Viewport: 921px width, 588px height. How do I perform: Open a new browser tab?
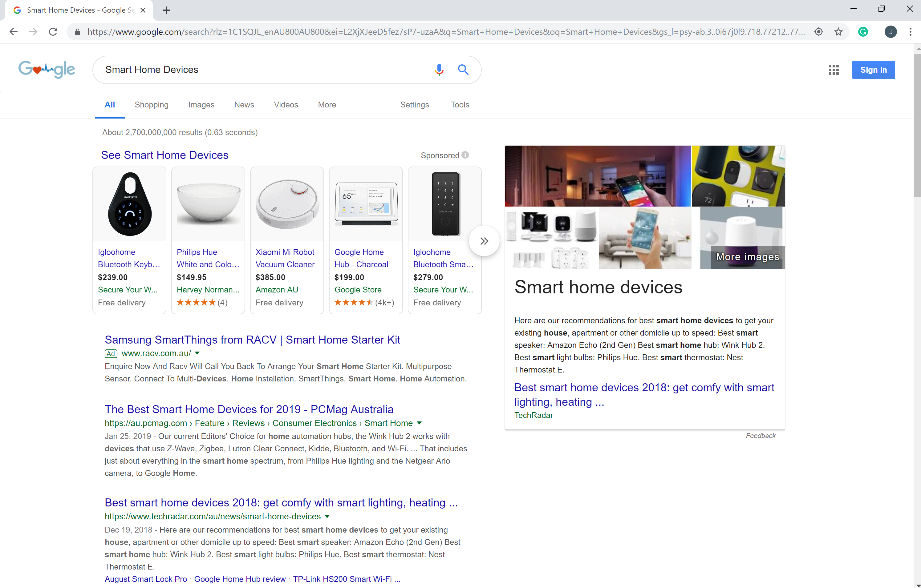click(x=166, y=10)
